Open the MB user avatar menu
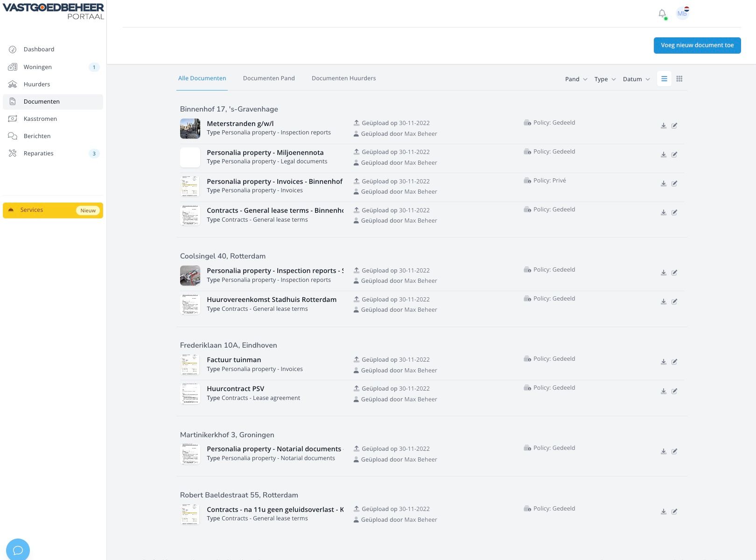The image size is (756, 560). point(682,14)
